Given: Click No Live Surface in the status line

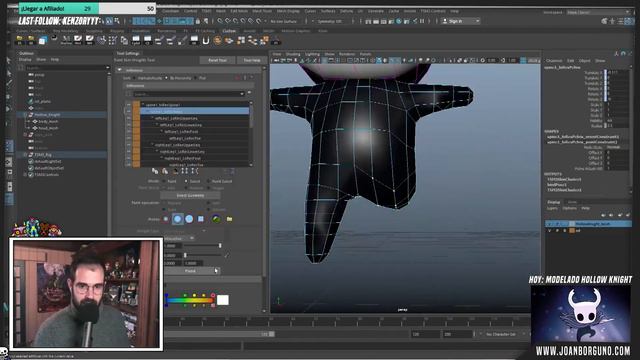Looking at the screenshot, I should coord(284,21).
